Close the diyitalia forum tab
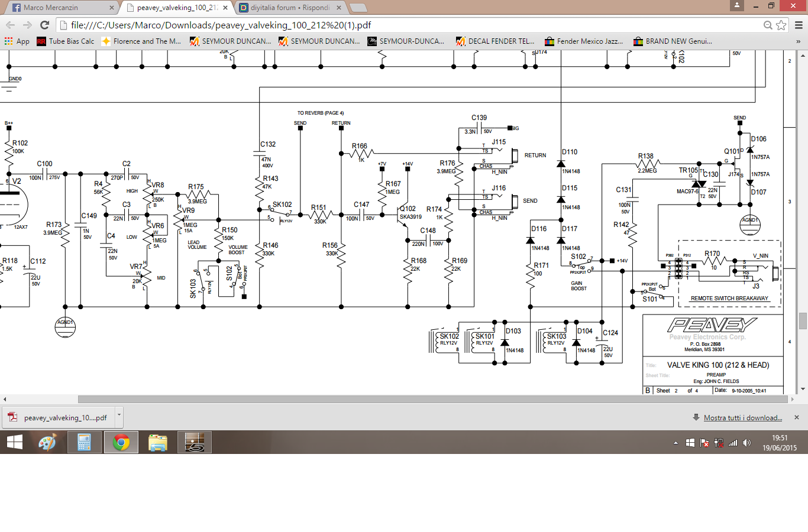 (x=339, y=8)
